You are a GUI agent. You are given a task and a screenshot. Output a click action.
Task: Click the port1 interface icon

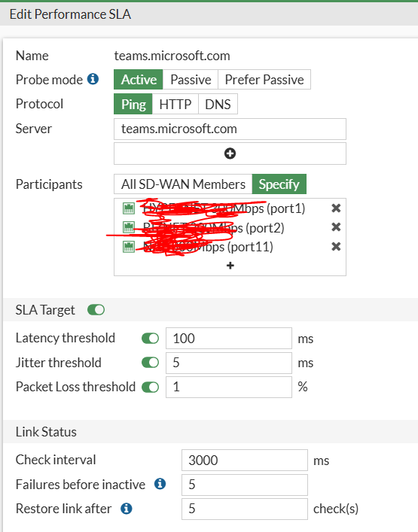(x=129, y=208)
